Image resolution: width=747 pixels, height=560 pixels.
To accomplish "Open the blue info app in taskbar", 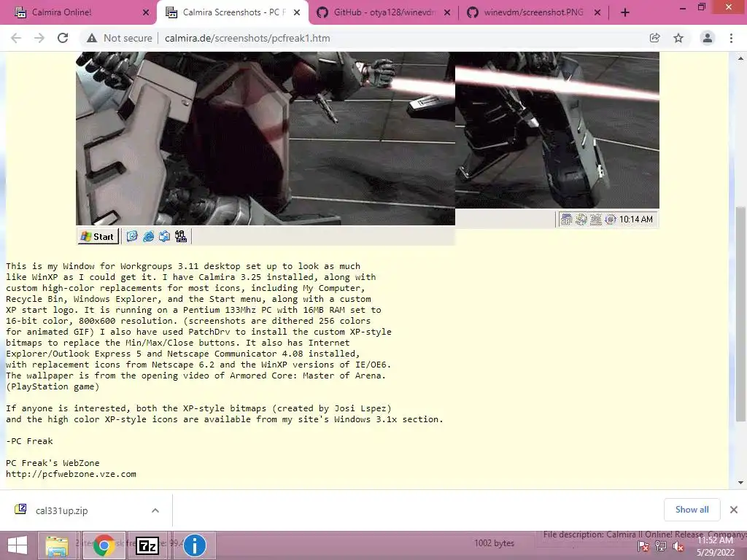I will 194,545.
